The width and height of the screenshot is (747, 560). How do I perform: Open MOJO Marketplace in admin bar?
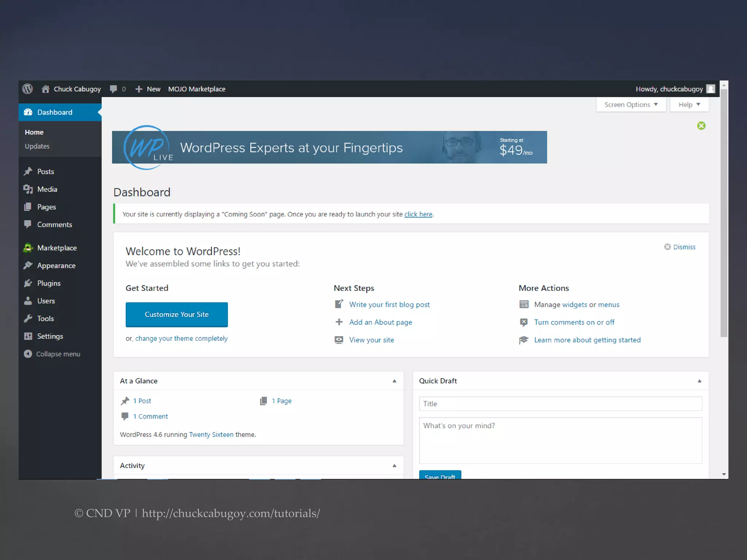197,89
